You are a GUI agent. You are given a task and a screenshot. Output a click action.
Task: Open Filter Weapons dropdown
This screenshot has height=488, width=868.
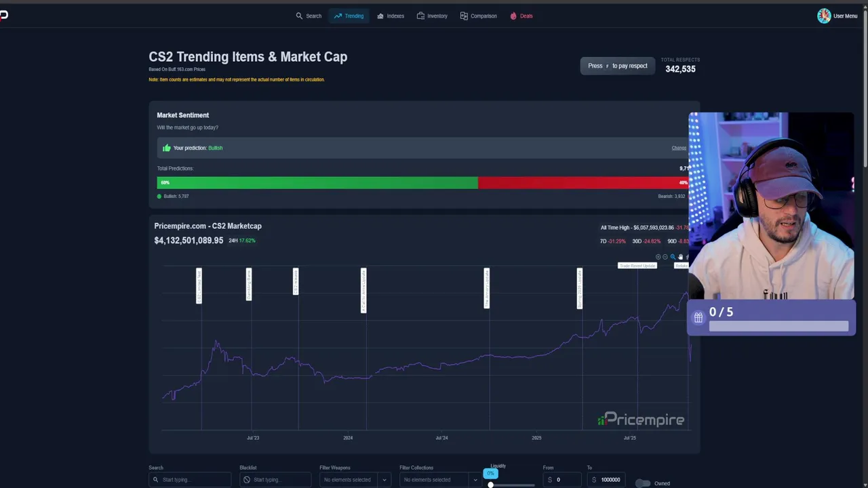pos(355,480)
